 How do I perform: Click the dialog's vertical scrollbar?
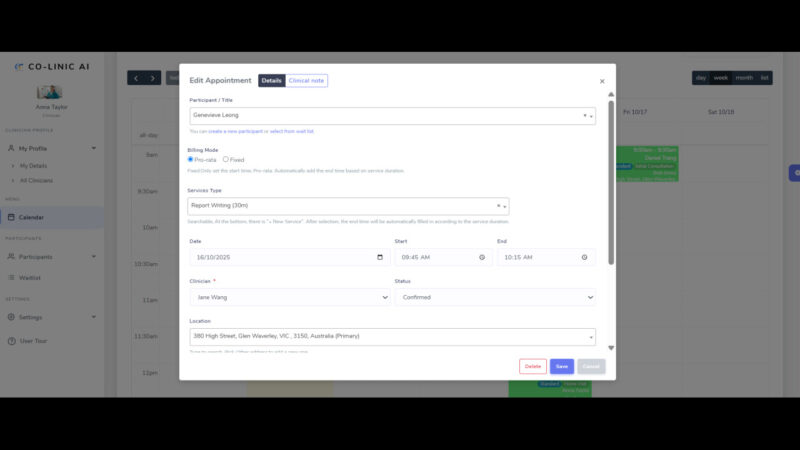pyautogui.click(x=611, y=180)
